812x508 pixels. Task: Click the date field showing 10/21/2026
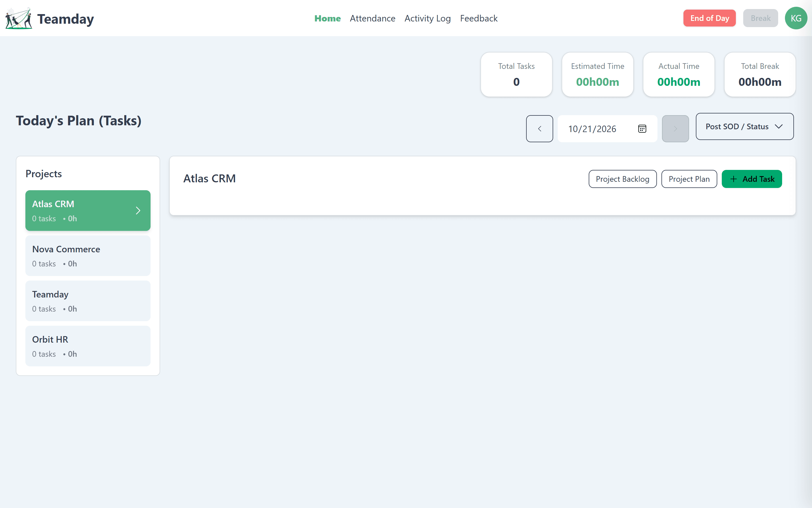coord(607,129)
